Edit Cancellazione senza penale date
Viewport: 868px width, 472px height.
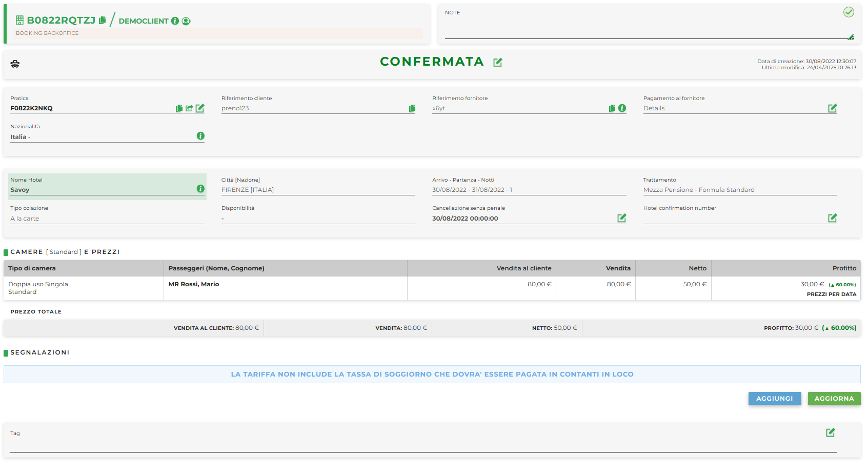coord(621,218)
